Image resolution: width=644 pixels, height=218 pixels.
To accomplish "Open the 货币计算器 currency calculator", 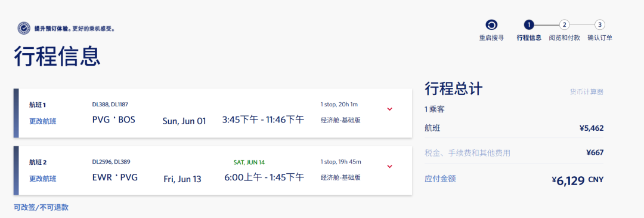I will pyautogui.click(x=587, y=92).
